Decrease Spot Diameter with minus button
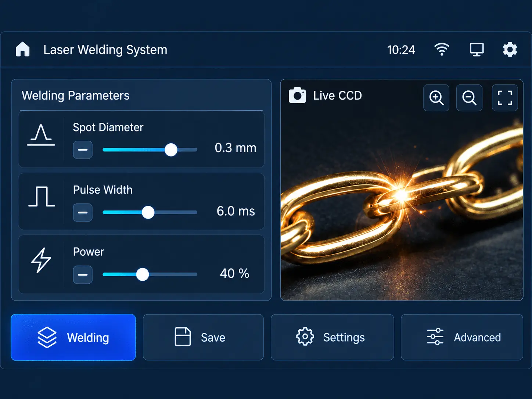Image resolution: width=532 pixels, height=399 pixels. coord(83,150)
